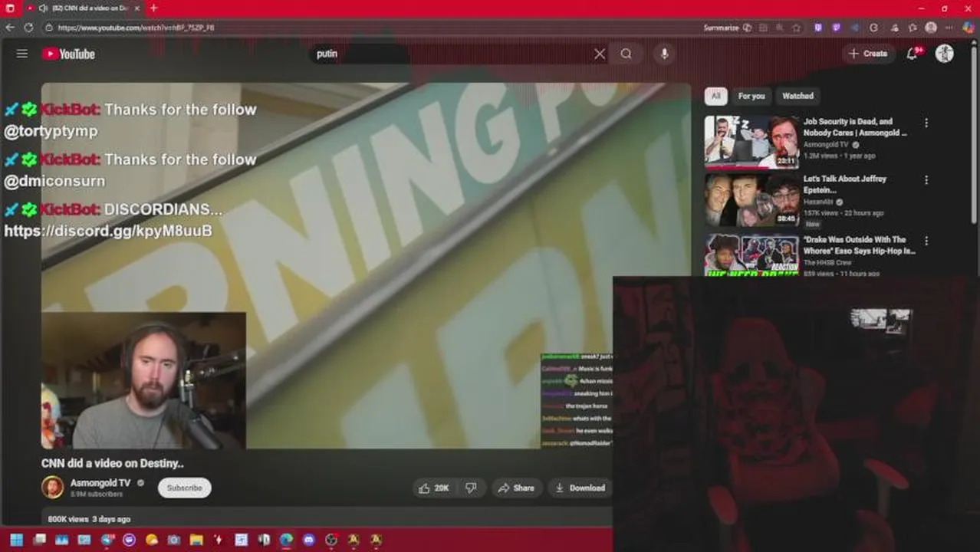Close the 'CNN did a video' tab

point(136,8)
